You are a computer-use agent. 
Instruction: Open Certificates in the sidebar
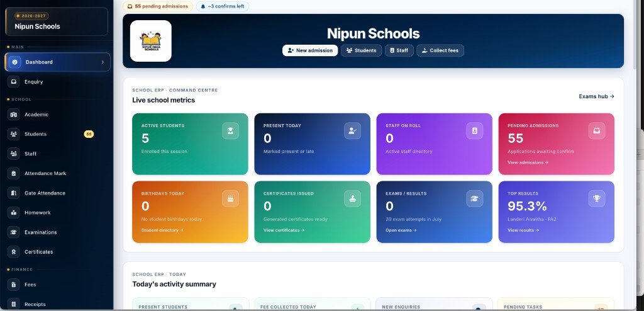(57, 252)
